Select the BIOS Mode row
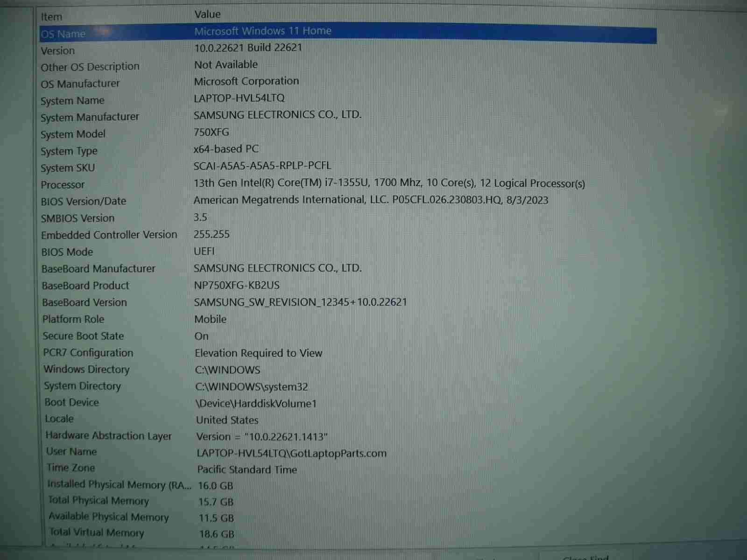The width and height of the screenshot is (747, 560). point(67,252)
